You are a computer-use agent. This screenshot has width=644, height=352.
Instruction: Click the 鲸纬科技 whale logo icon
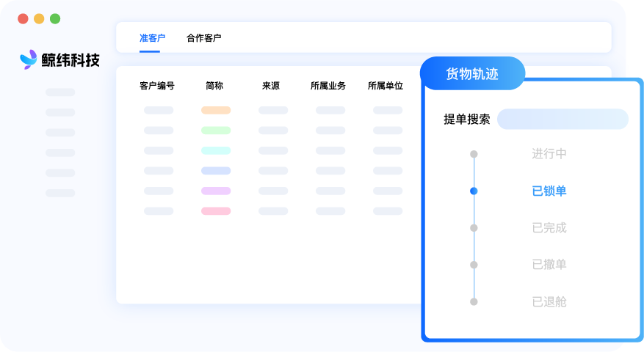coord(29,59)
